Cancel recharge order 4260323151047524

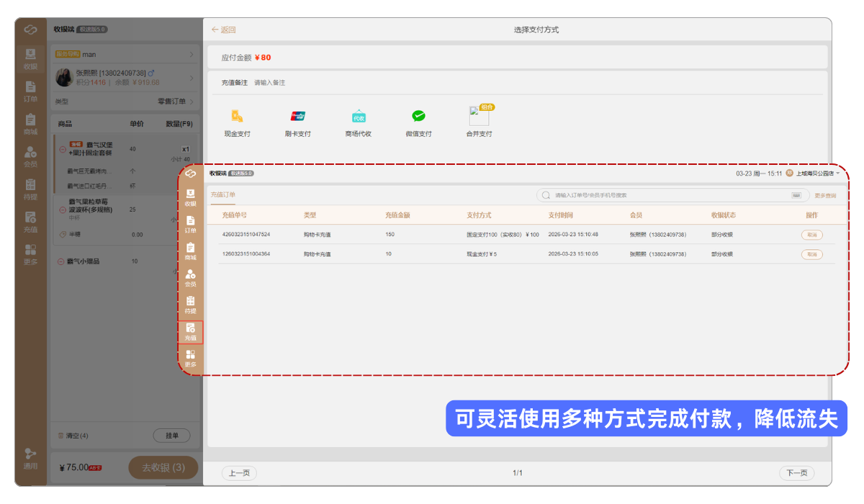[811, 235]
